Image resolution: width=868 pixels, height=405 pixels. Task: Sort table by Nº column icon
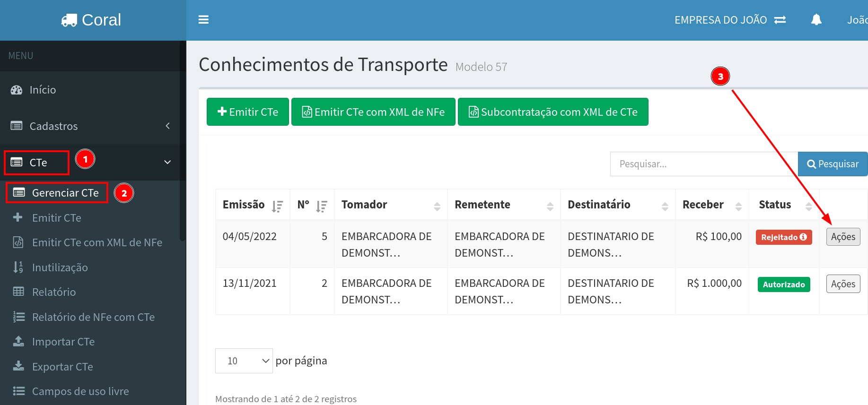tap(322, 206)
